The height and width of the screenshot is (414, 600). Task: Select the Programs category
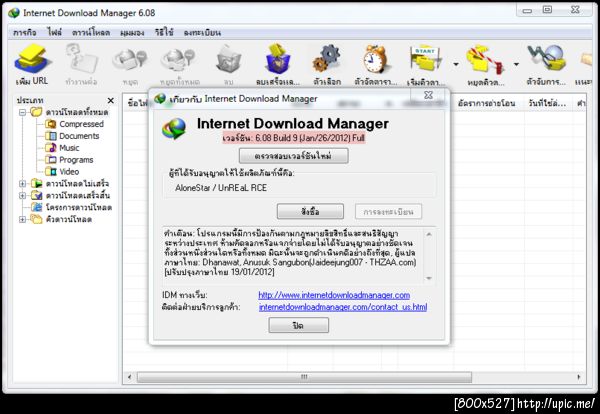point(76,160)
